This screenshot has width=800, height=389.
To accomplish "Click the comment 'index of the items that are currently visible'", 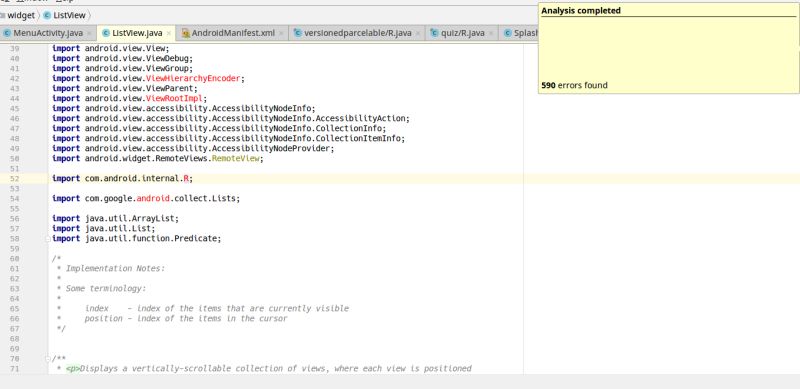I will 243,308.
